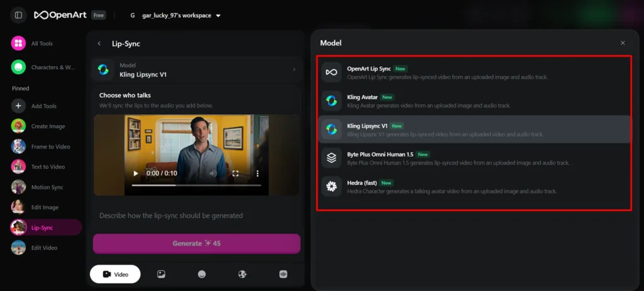The height and width of the screenshot is (291, 644).
Task: Select the audio waveform icon in bottom bar
Action: coord(283,274)
